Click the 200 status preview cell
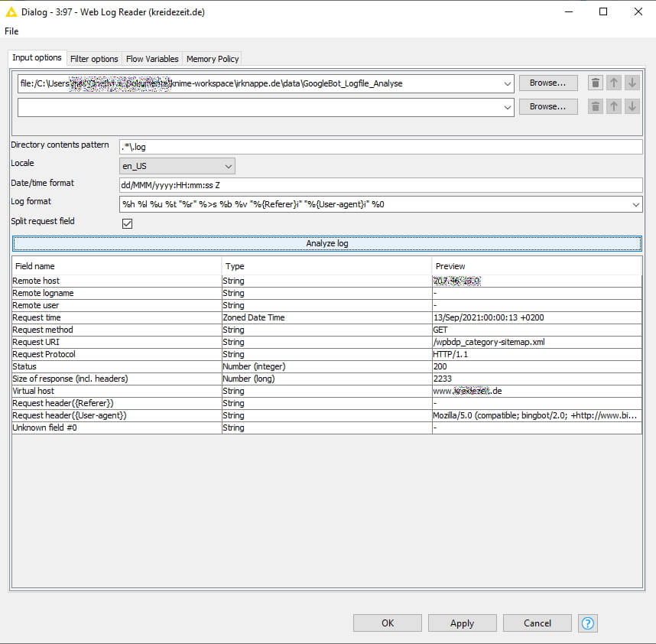 537,366
